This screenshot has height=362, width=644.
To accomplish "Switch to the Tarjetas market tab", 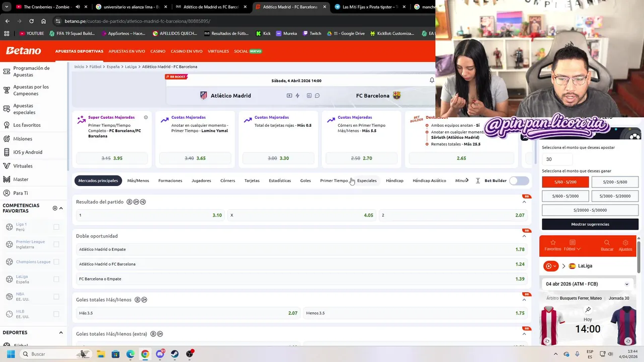I will click(252, 180).
